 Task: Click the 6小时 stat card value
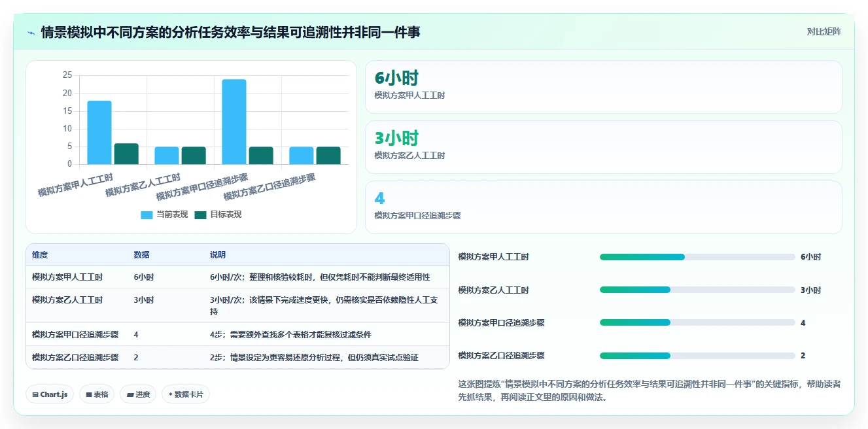point(396,78)
